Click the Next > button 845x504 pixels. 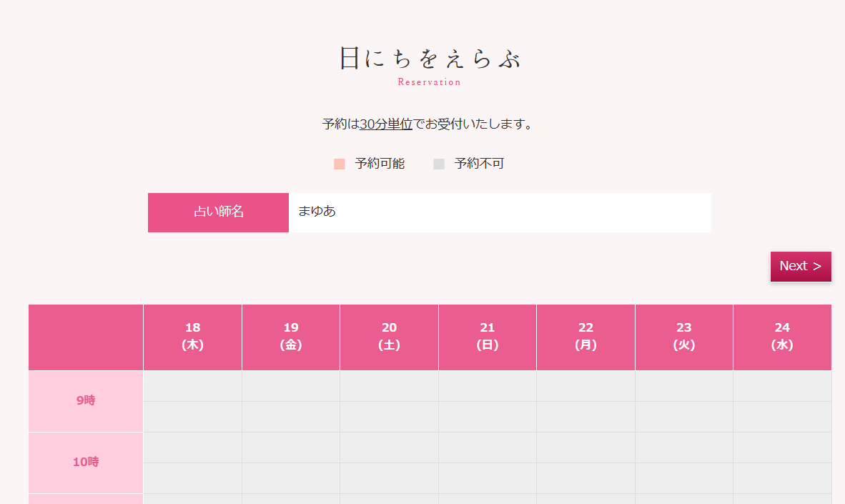point(800,266)
